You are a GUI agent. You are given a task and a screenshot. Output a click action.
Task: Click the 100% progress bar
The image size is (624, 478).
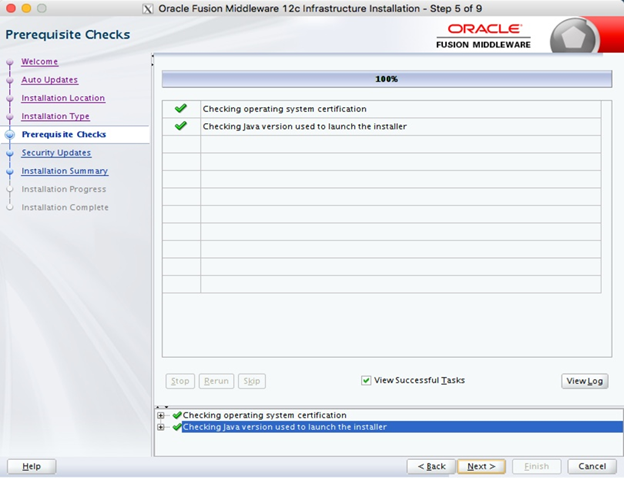(386, 79)
